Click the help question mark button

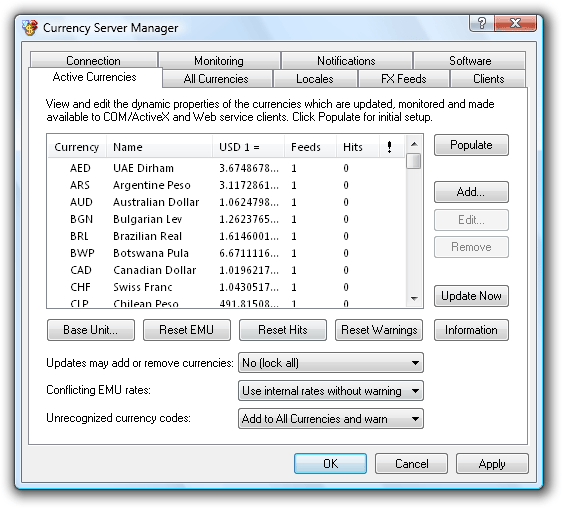point(481,23)
